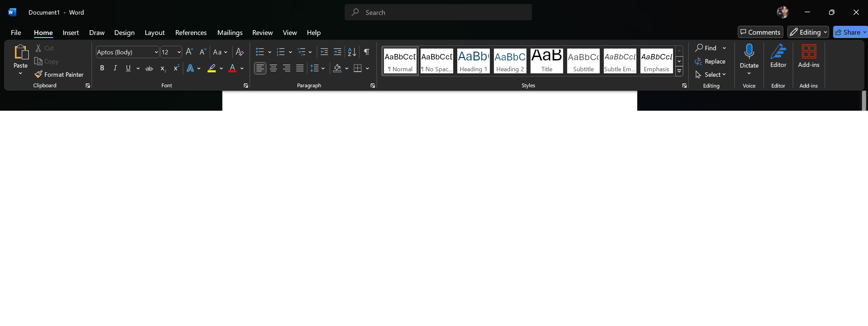Select the Clear All Formatting icon
The height and width of the screenshot is (326, 868).
pos(239,52)
